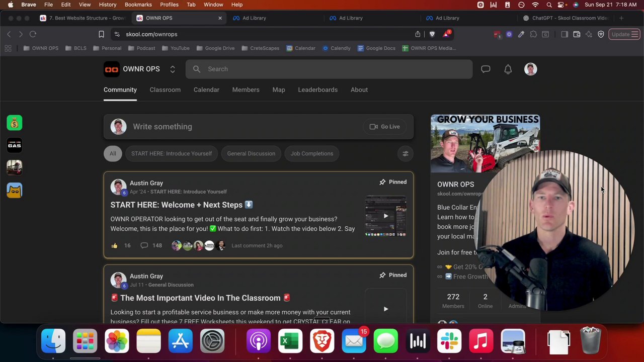Image resolution: width=644 pixels, height=362 pixels.
Task: Open the feed filter settings icon
Action: pos(406,154)
